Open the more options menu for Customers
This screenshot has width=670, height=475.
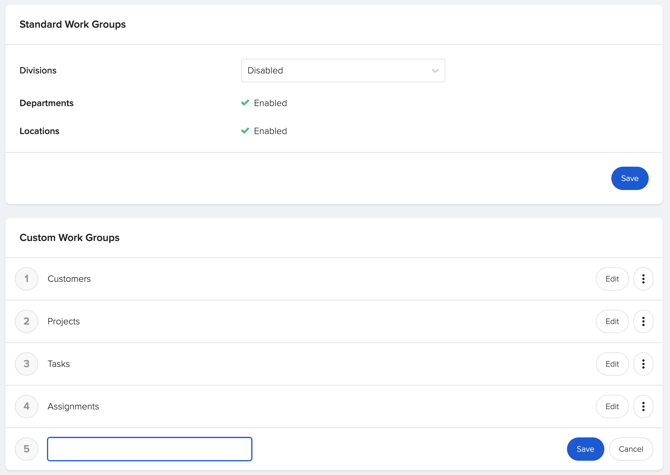[x=643, y=279]
